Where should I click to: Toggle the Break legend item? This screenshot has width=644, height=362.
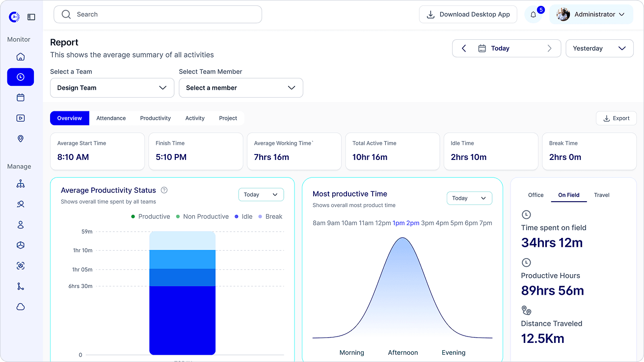[270, 216]
